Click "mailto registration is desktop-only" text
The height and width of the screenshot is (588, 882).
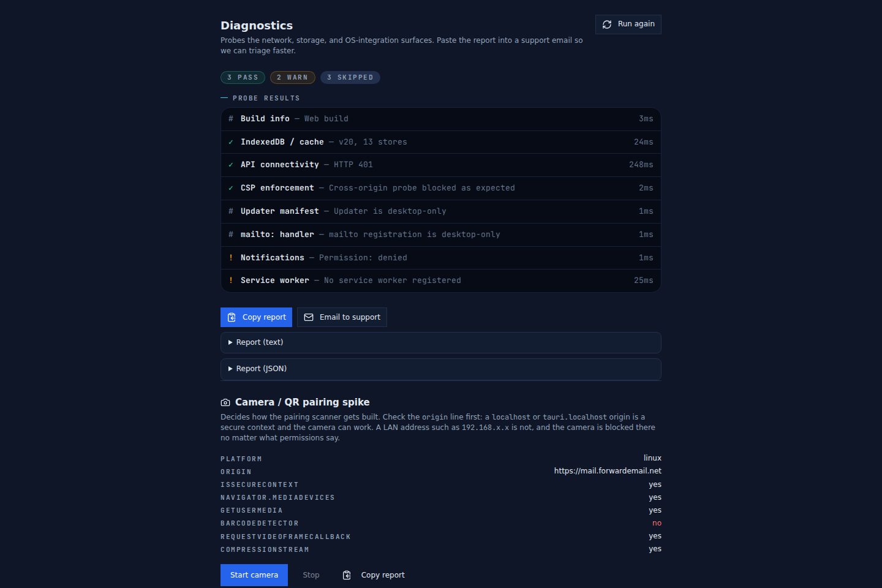point(415,235)
